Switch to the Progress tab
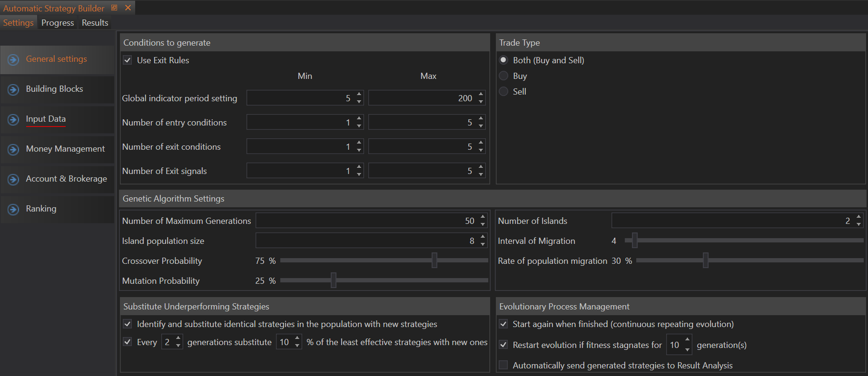This screenshot has width=868, height=376. tap(58, 23)
